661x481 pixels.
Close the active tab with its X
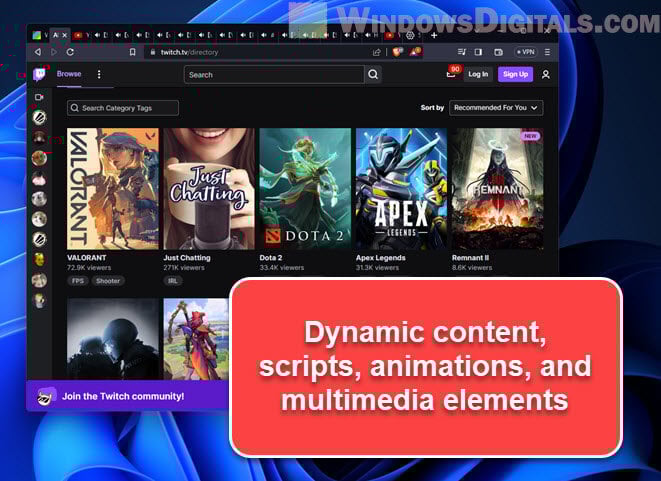[x=64, y=35]
